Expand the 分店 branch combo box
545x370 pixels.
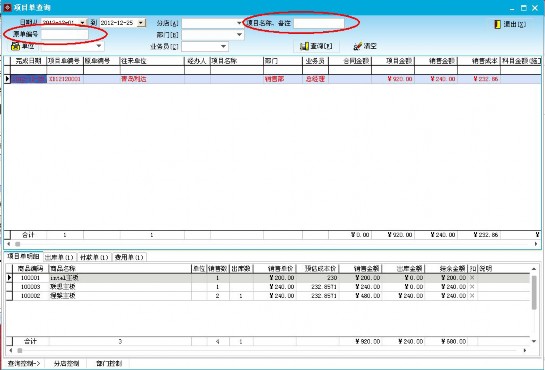[x=239, y=23]
